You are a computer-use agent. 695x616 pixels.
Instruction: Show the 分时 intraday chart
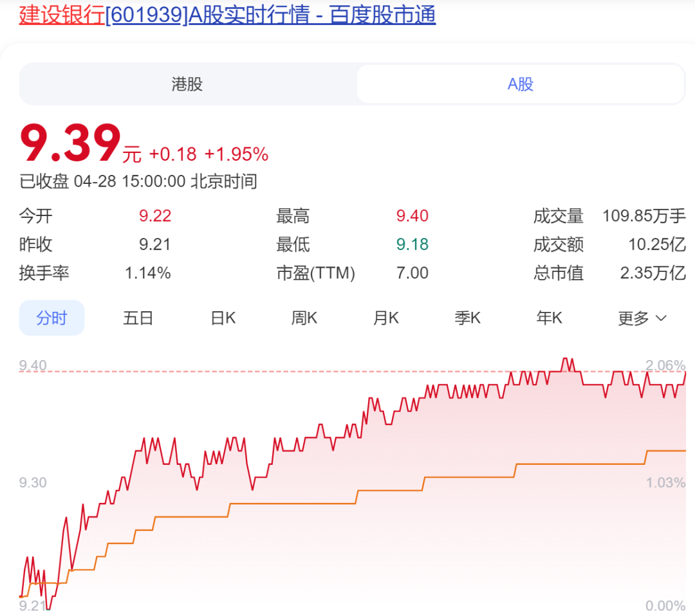pyautogui.click(x=51, y=318)
